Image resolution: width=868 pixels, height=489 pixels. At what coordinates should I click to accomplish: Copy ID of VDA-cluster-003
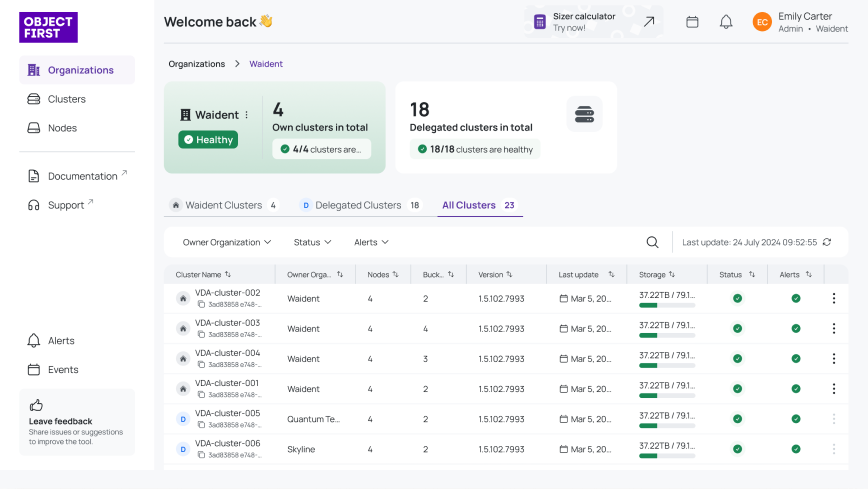tap(202, 334)
